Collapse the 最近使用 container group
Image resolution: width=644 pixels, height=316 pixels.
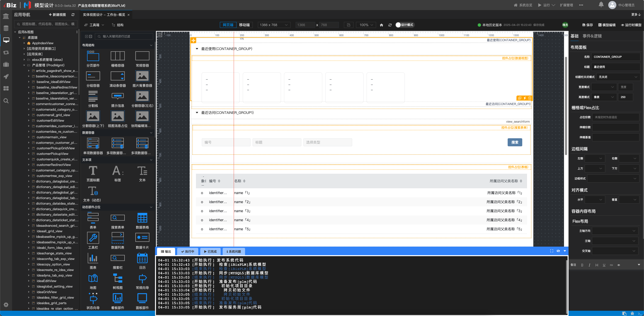(x=197, y=49)
